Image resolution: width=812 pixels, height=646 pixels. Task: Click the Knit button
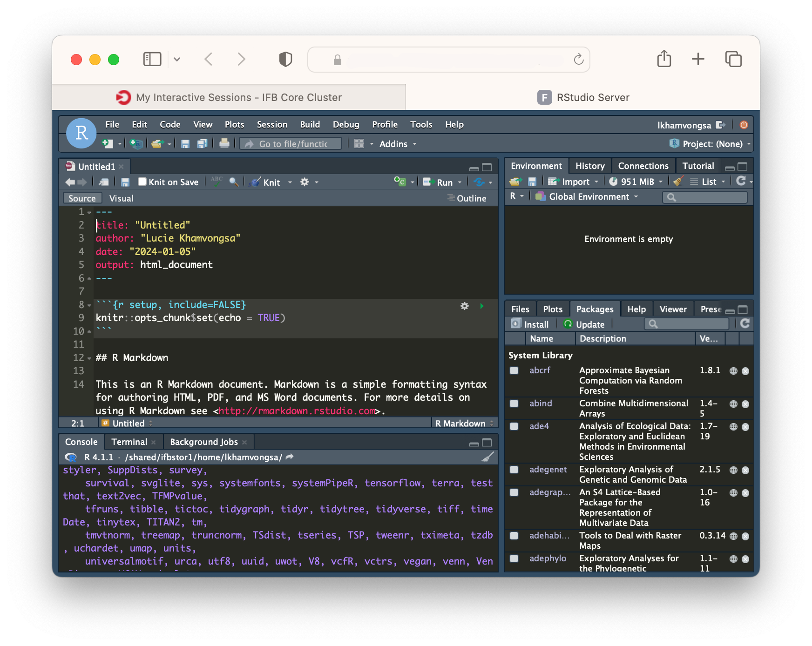click(265, 182)
